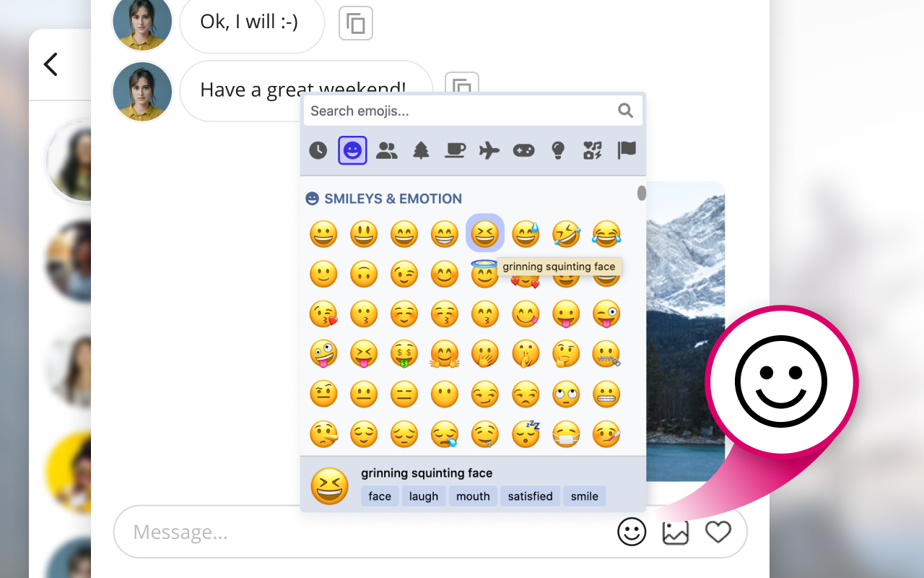Open the recently used emojis tab

click(318, 150)
